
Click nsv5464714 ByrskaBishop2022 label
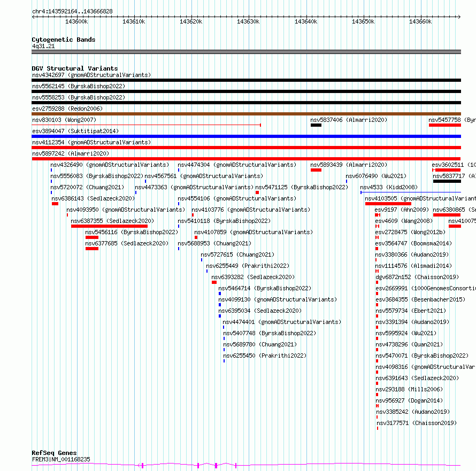click(x=265, y=288)
